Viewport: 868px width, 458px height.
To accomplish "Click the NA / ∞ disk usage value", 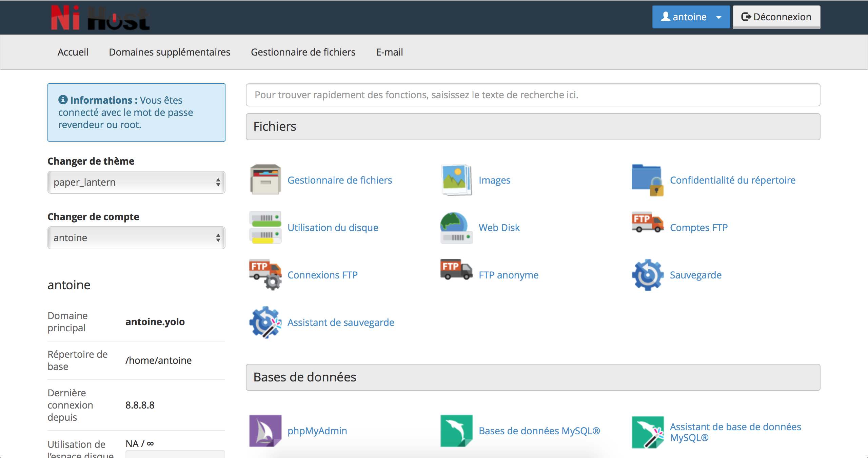I will (x=140, y=444).
